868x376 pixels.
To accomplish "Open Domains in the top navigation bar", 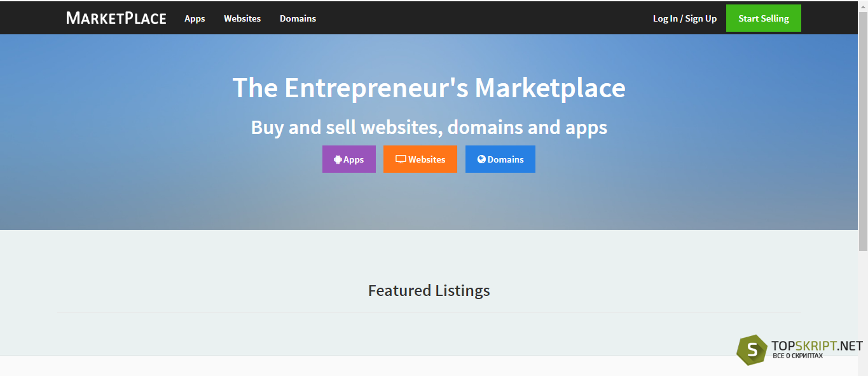I will point(298,18).
